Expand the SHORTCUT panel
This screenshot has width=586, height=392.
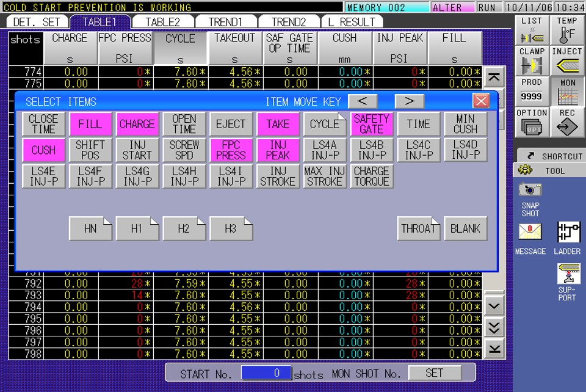551,156
